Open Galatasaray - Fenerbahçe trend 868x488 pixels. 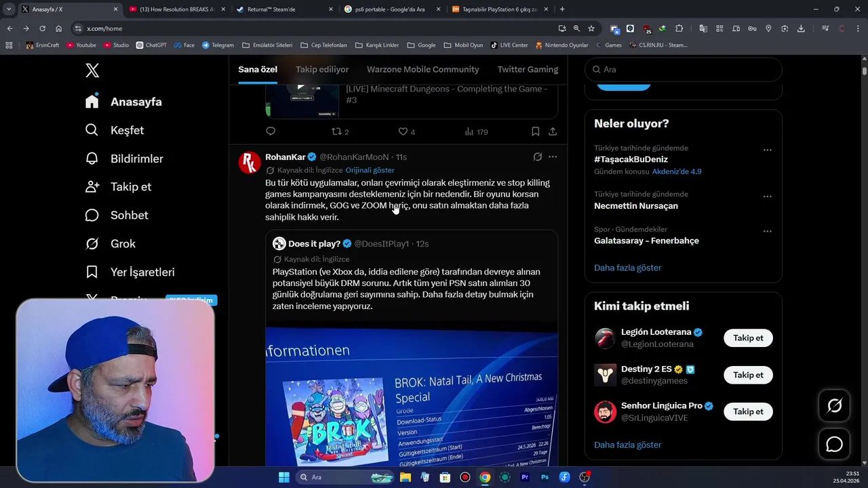646,241
